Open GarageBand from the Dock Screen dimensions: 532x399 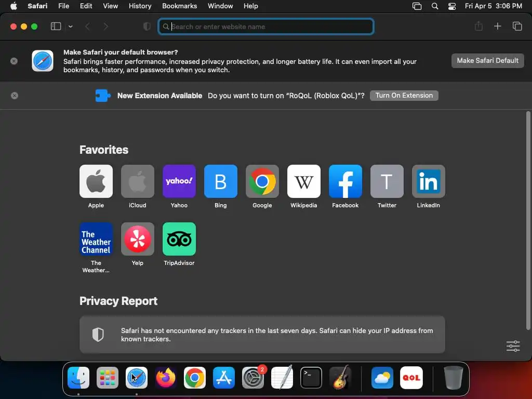(x=340, y=378)
